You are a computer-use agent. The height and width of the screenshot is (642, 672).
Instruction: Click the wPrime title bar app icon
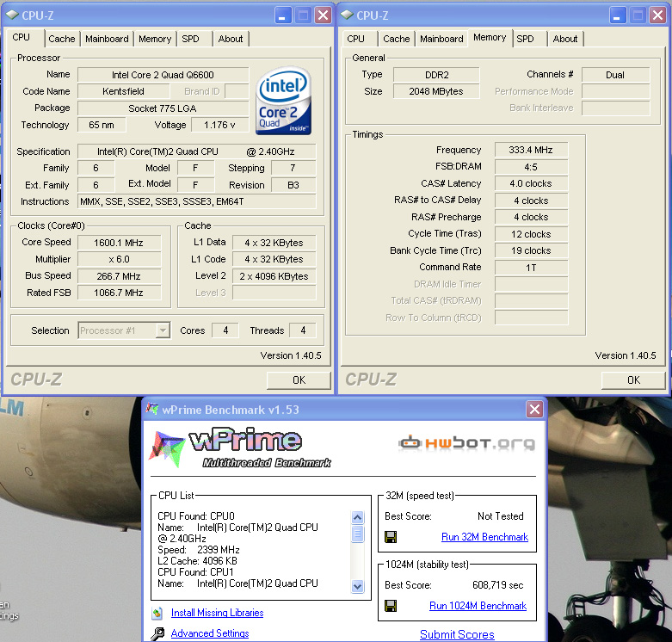tap(151, 409)
